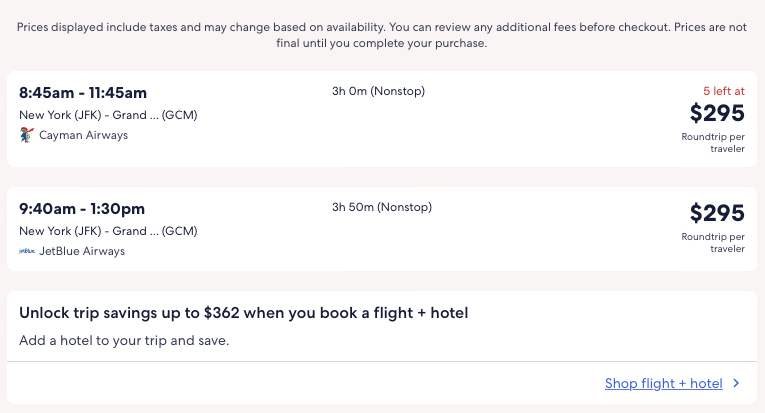Click the 'Add a hotel to your trip' text
Viewport: 765px width, 413px height.
(x=124, y=341)
